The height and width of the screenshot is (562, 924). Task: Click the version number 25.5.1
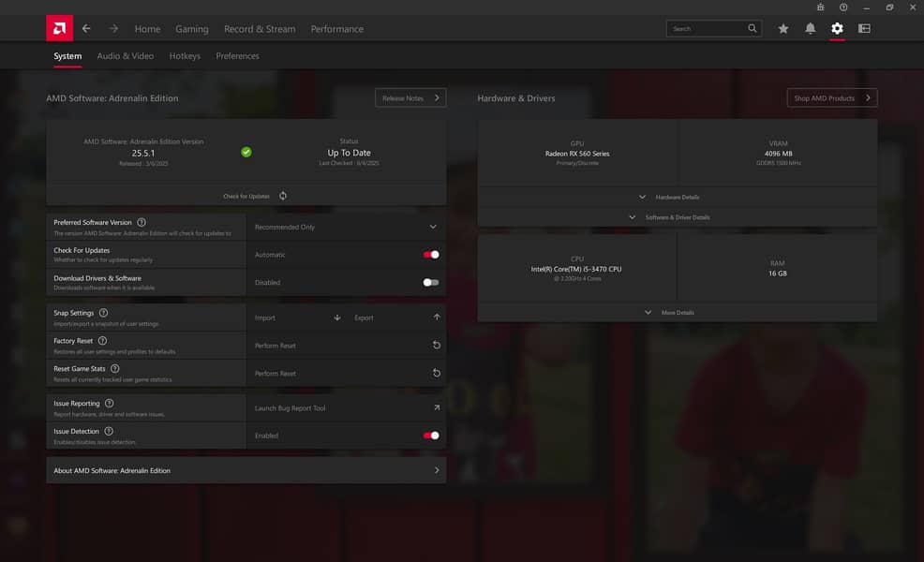click(x=143, y=153)
